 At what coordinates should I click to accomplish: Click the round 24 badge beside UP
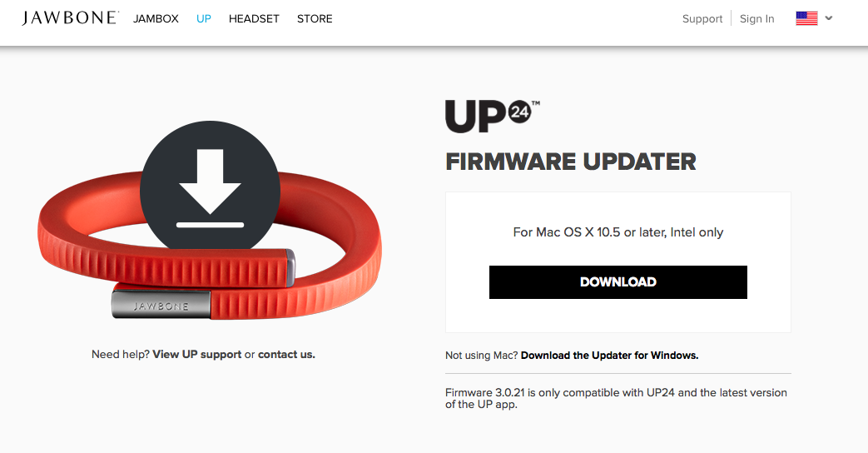coord(520,112)
